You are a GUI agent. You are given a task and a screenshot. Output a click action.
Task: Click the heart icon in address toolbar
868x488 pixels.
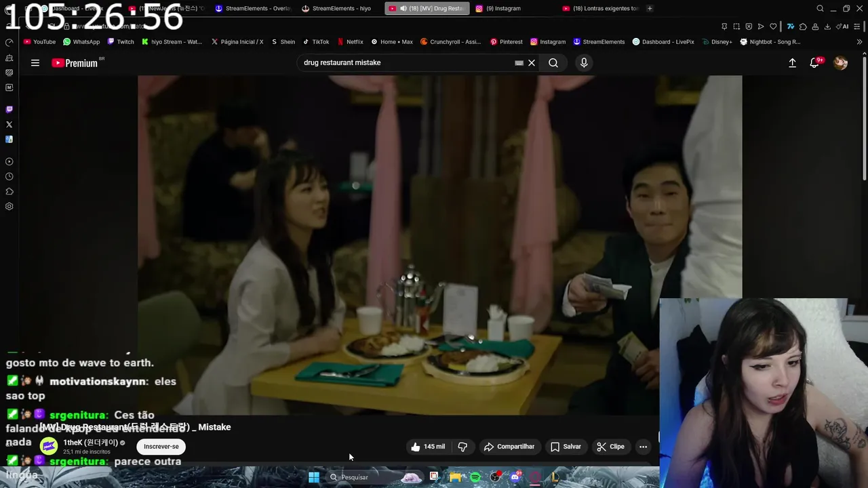[773, 26]
